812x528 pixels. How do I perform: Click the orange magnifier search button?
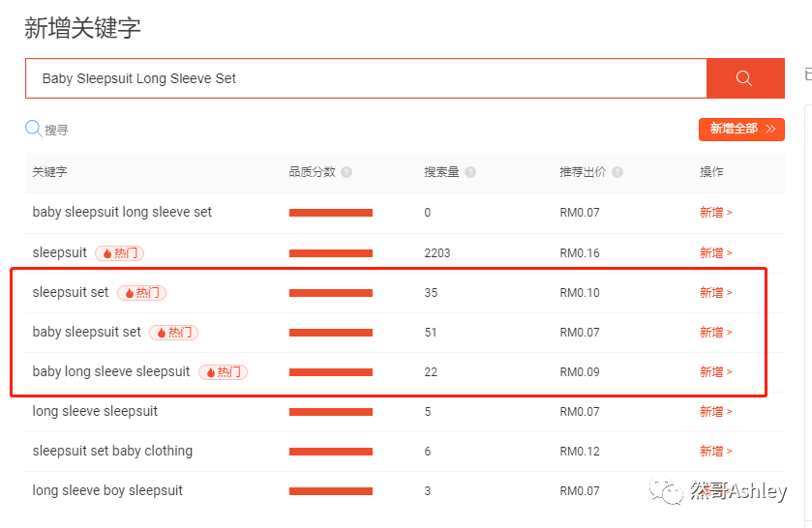pos(744,78)
